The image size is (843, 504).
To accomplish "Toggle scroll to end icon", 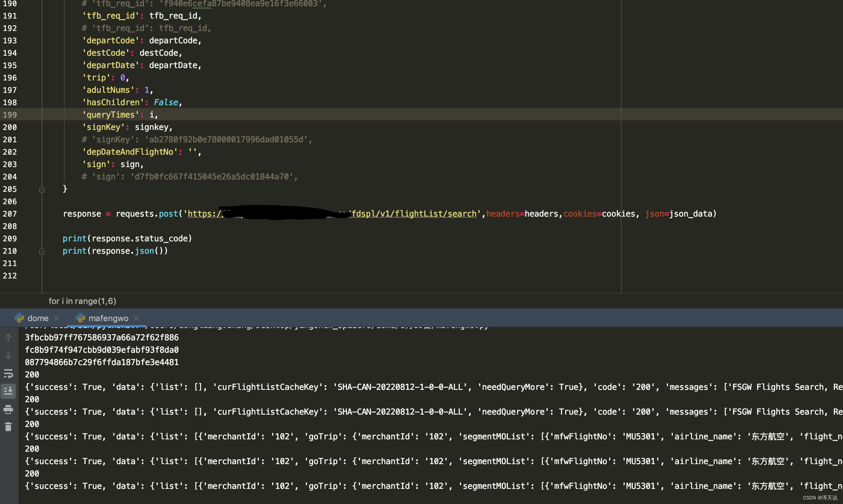I will pos(8,391).
